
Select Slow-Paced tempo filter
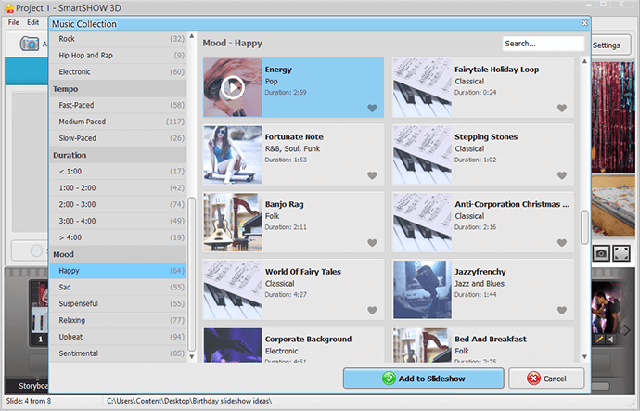(118, 138)
